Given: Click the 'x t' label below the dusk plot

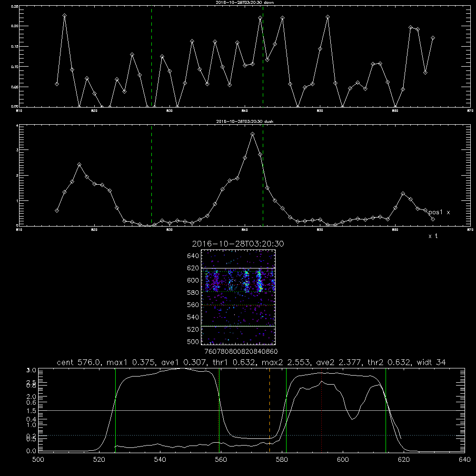Looking at the screenshot, I should pyautogui.click(x=433, y=236).
